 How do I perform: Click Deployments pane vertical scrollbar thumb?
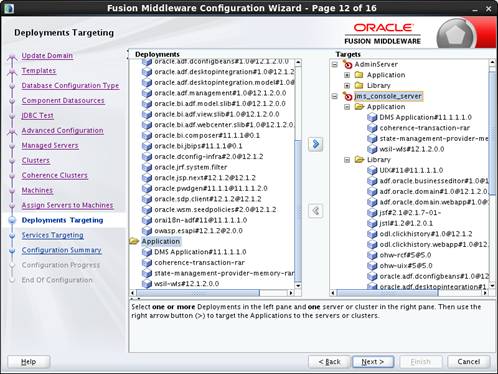(x=298, y=210)
